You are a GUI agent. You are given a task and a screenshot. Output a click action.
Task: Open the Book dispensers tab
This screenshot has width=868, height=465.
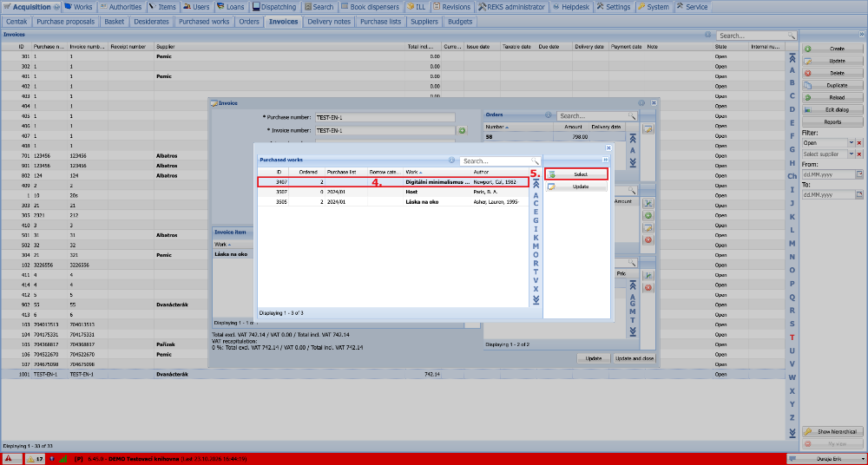click(370, 7)
